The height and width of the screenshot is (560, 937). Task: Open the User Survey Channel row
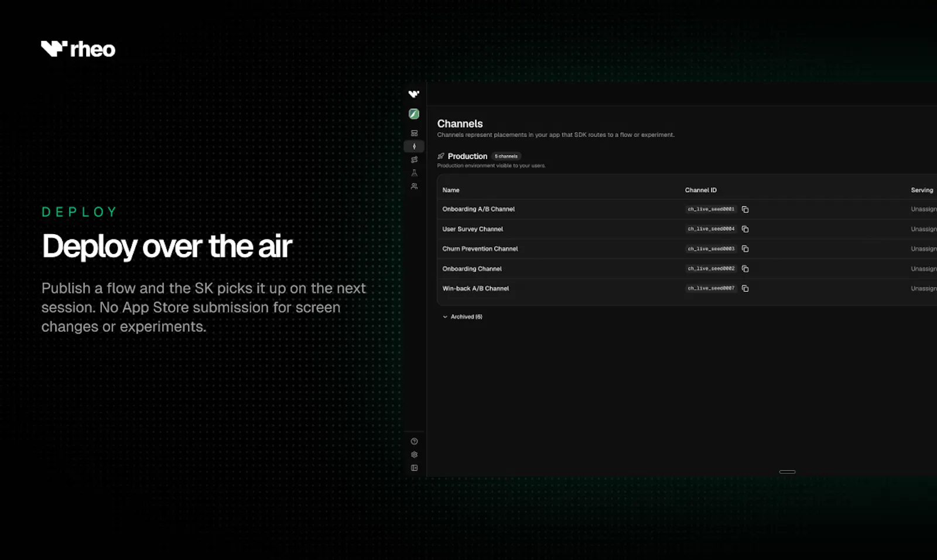point(687,229)
